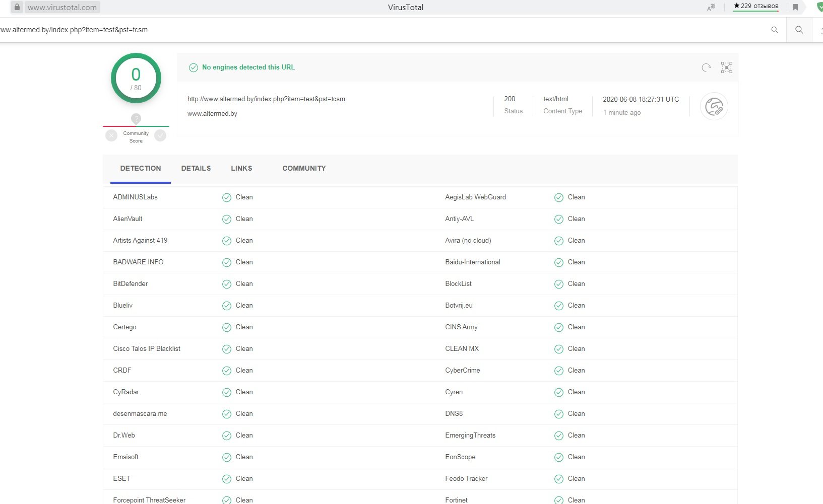Click clean check icon for AegisLab WebGuard
Screen dimensions: 823x504
point(559,197)
